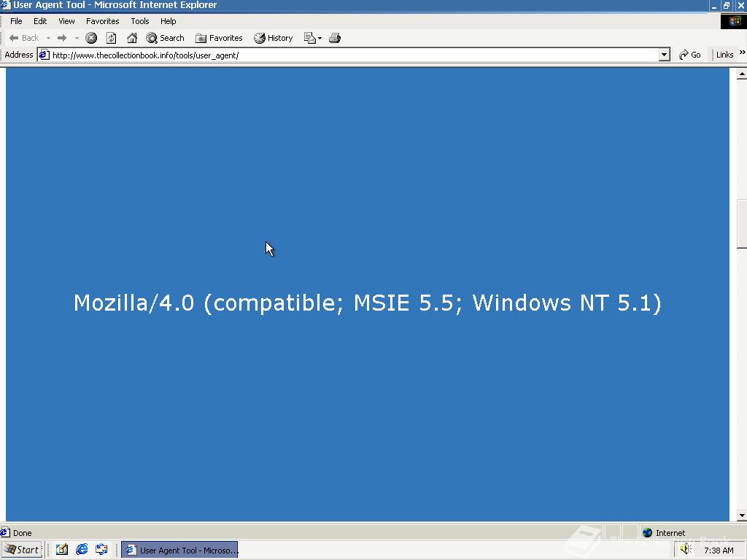Restore the Internet Explorer window

[727, 6]
